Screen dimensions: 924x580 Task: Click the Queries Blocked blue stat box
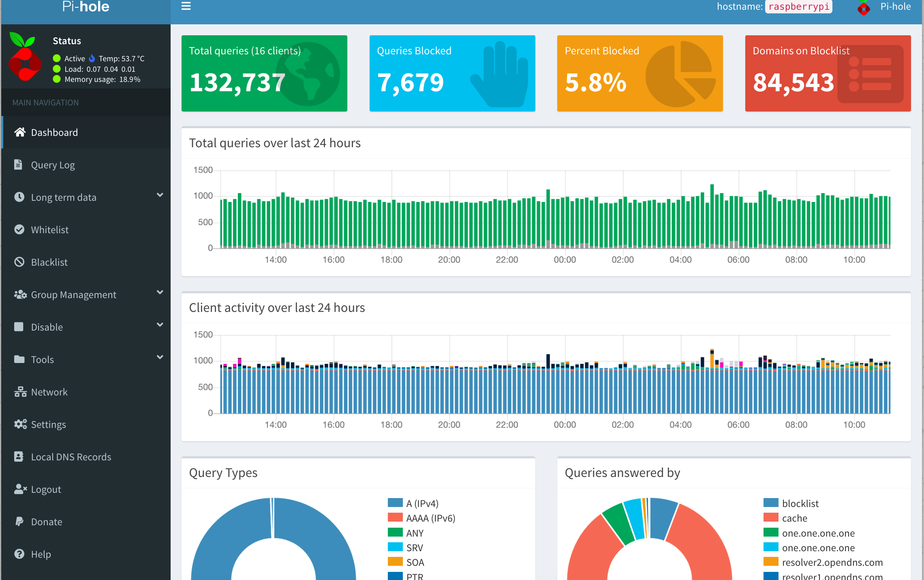(x=452, y=73)
